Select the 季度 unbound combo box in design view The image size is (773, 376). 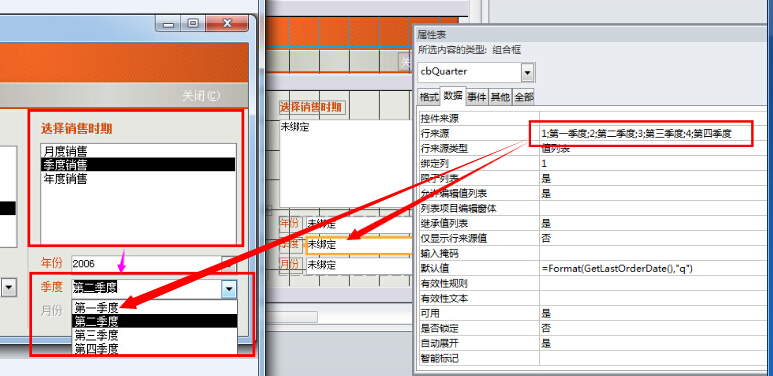coord(359,244)
